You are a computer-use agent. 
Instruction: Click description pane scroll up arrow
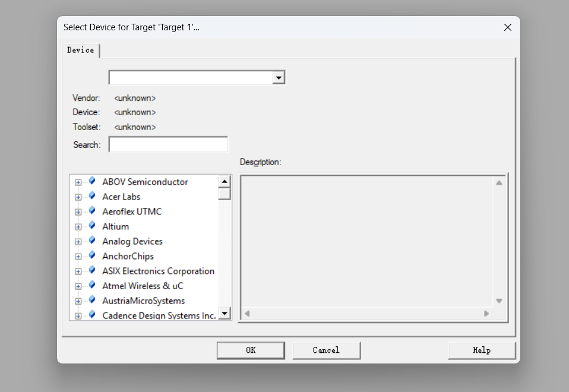click(x=499, y=183)
